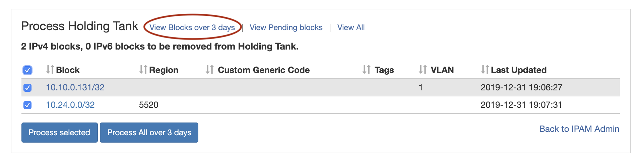Click the Region column header text
Viewport: 644px width, 162px height.
(x=164, y=70)
